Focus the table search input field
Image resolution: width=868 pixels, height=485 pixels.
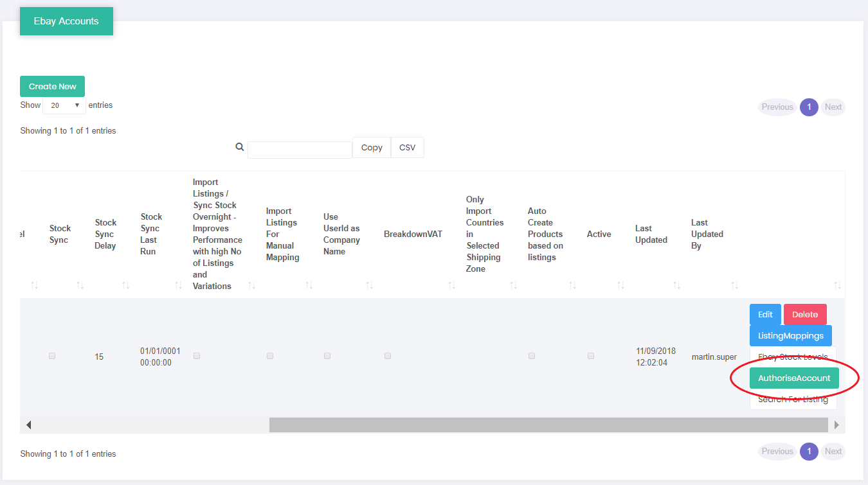coord(300,150)
